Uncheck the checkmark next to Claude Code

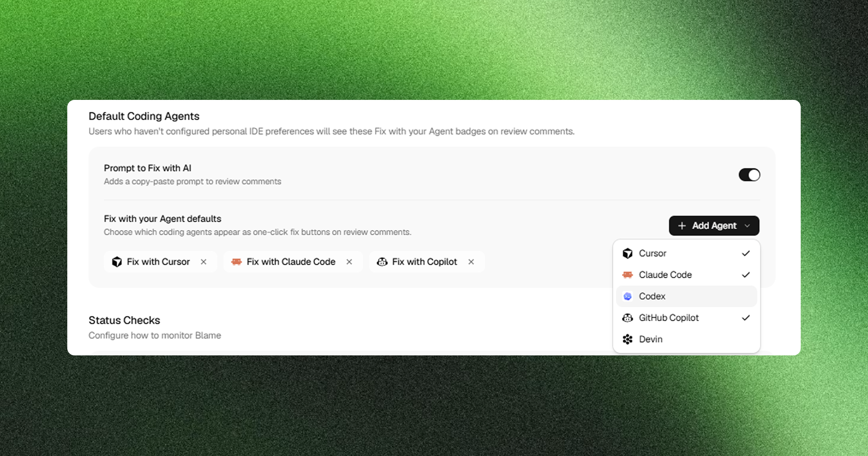[x=746, y=275]
